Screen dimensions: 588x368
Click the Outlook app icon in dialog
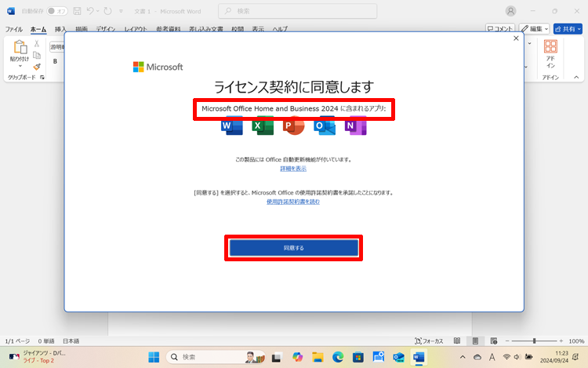[x=324, y=126]
